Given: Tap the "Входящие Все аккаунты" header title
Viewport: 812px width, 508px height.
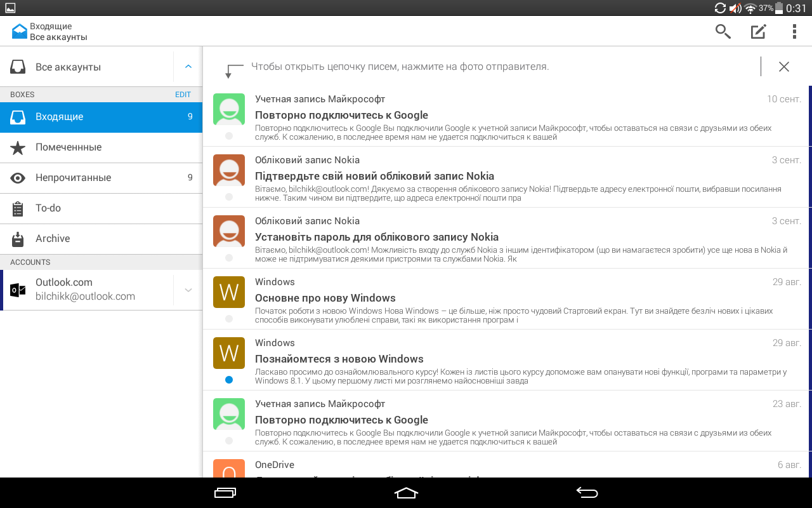Looking at the screenshot, I should (58, 31).
